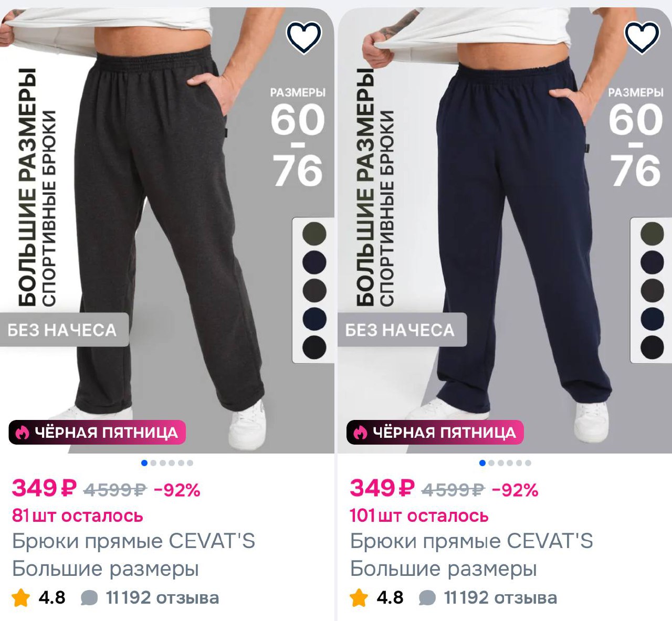Choose the middle gray swatch on left product
672x621 pixels.
tap(314, 290)
